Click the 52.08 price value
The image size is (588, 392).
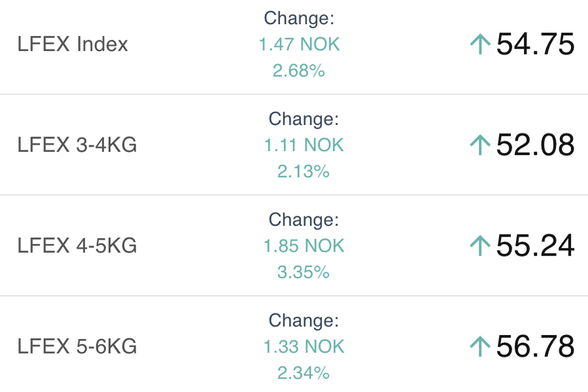(535, 145)
